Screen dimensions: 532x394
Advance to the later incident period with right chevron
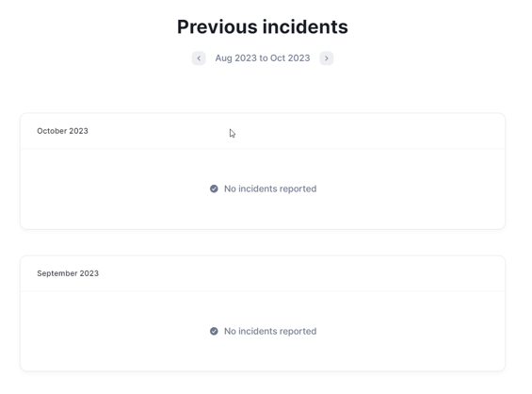[x=327, y=58]
